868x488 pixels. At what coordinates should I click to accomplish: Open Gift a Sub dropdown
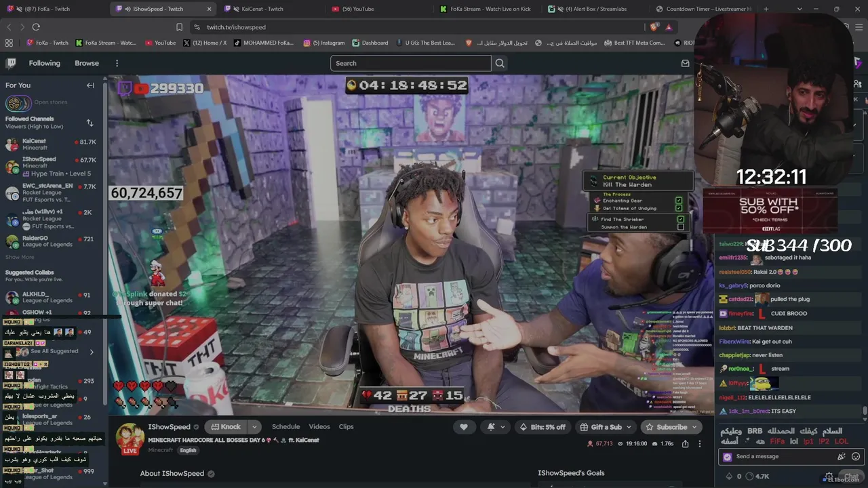(x=606, y=427)
